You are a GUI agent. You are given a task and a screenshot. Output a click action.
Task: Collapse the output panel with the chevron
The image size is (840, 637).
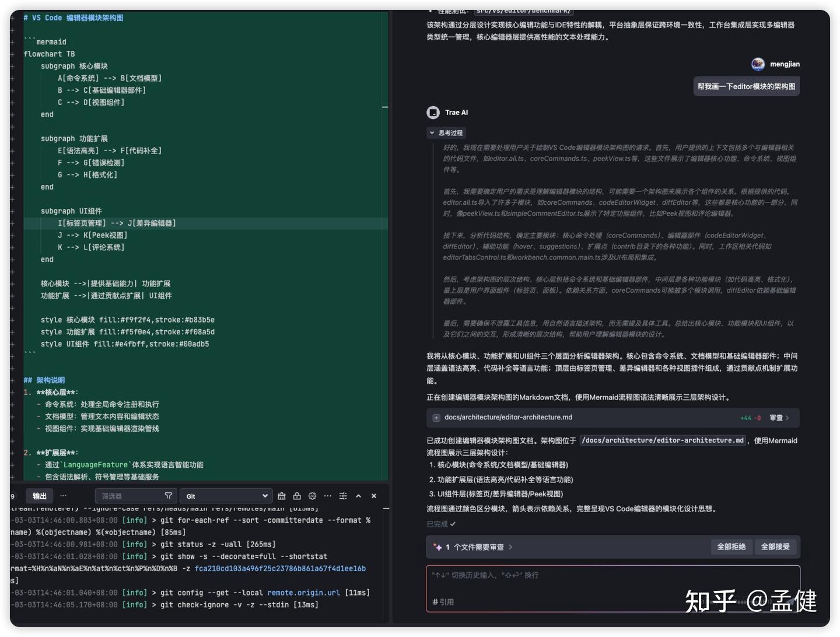(x=358, y=496)
